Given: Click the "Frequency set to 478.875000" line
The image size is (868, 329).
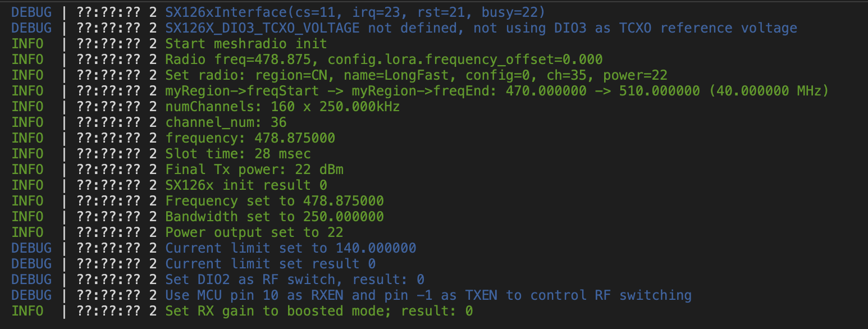Looking at the screenshot, I should coord(275,201).
